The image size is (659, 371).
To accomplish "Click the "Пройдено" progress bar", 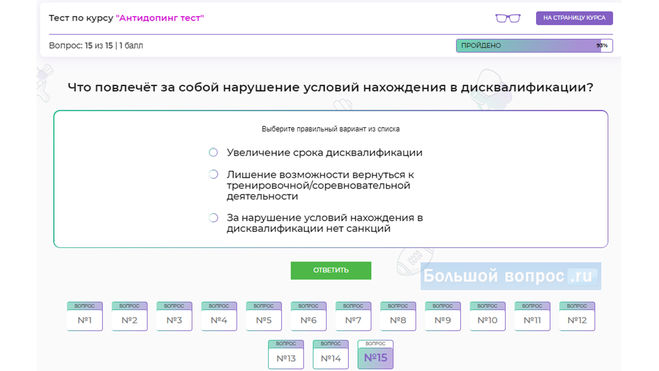I will coord(534,45).
